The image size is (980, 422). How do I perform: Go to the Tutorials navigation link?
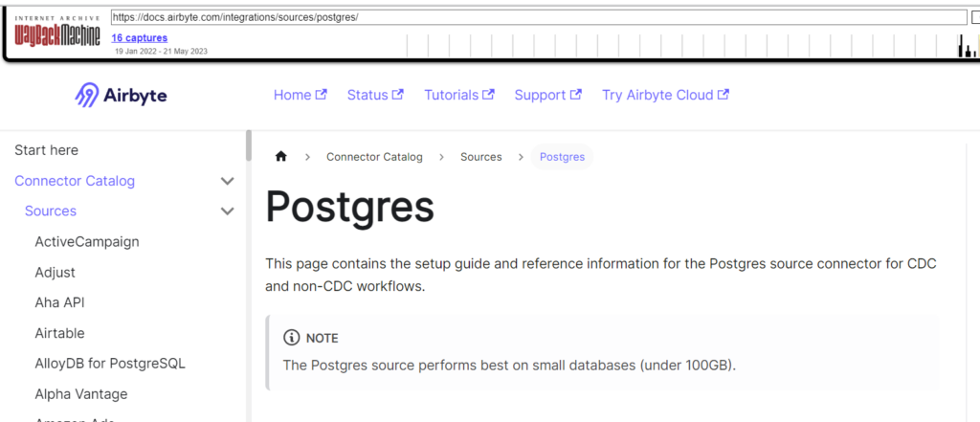point(458,95)
